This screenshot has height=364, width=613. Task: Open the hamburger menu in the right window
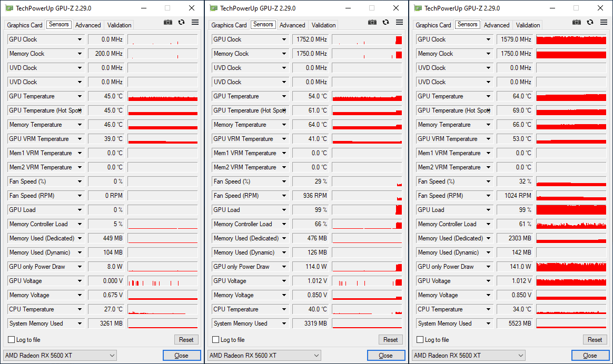click(604, 22)
